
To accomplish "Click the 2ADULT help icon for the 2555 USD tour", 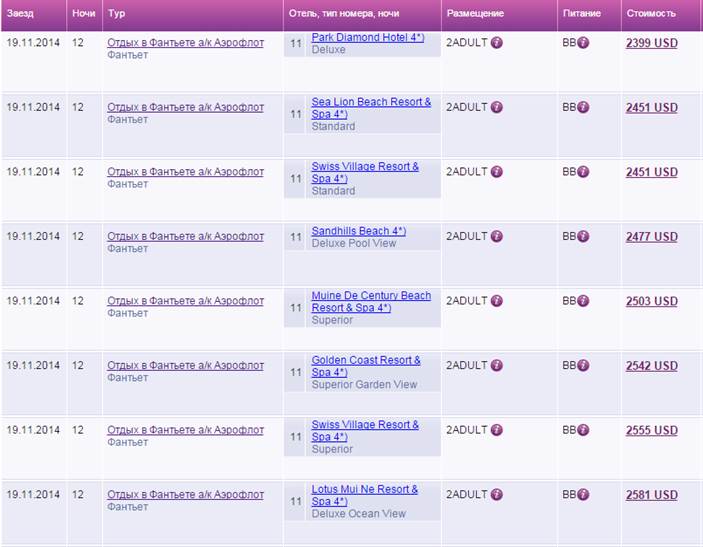I will [497, 430].
